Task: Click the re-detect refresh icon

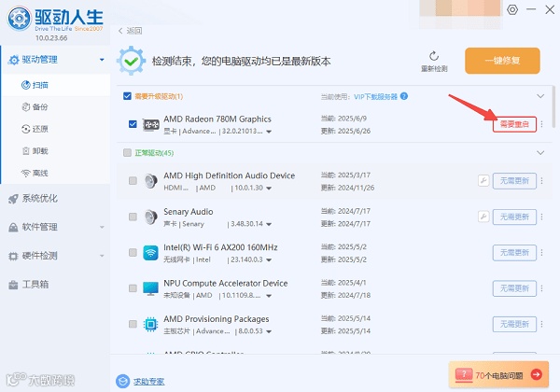Action: (x=434, y=56)
